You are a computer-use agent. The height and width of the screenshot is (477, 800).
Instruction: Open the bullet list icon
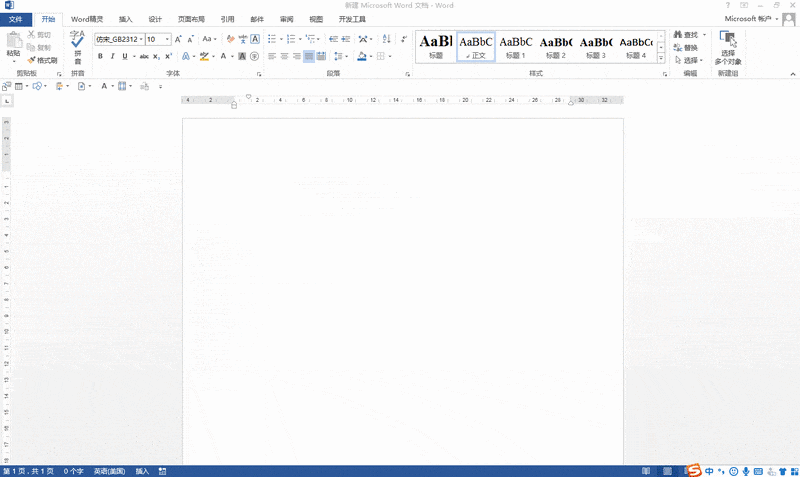click(272, 39)
